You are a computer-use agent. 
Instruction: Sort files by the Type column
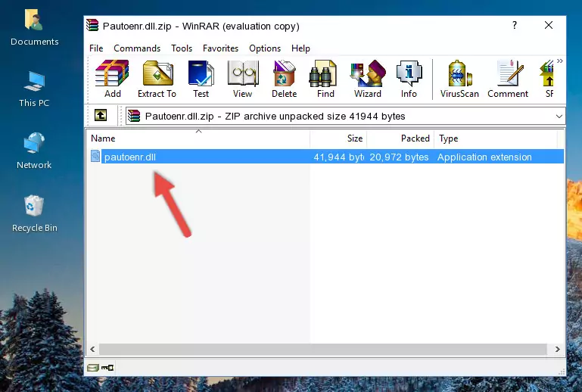496,138
